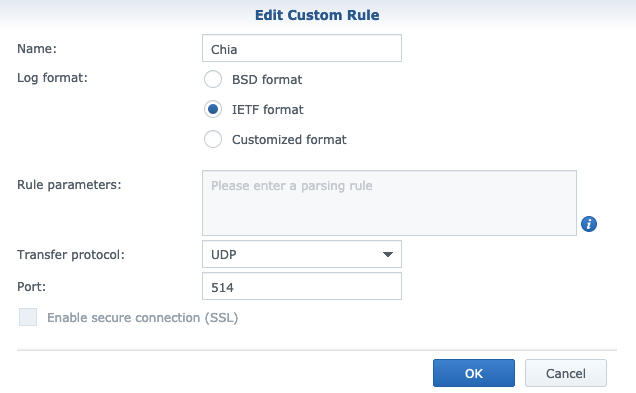Click the 'BSD format' label text

point(267,79)
